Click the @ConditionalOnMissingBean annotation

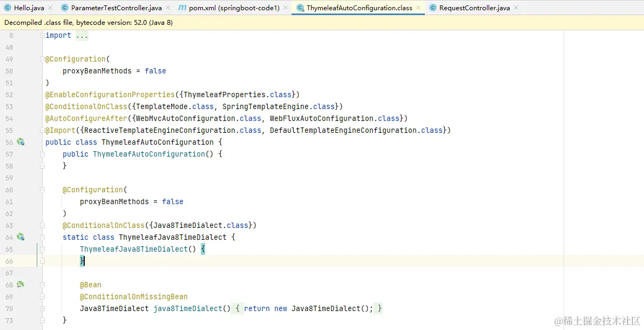pos(133,297)
